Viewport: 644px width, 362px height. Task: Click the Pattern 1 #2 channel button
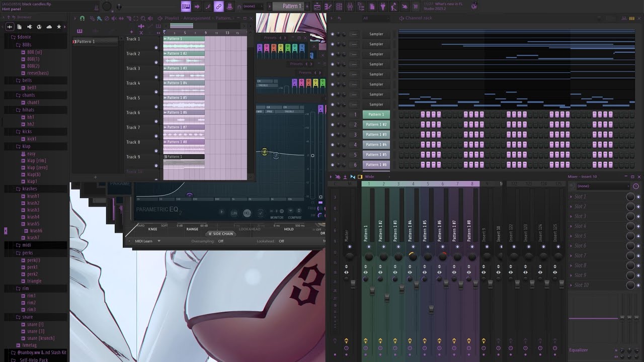[376, 125]
